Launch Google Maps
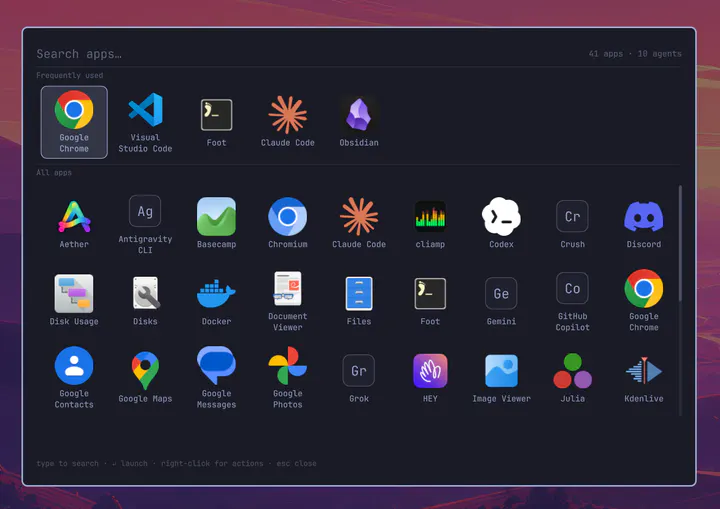This screenshot has width=720, height=509. 145,379
